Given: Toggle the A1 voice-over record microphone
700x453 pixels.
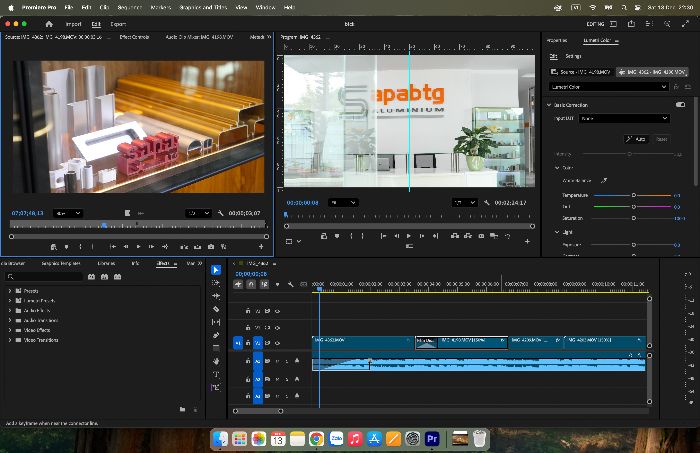Looking at the screenshot, I should pyautogui.click(x=297, y=361).
